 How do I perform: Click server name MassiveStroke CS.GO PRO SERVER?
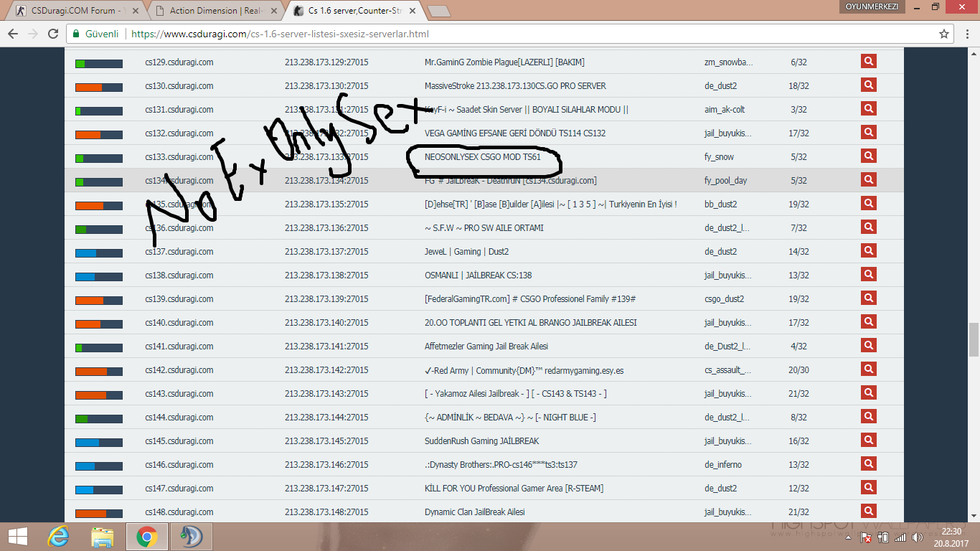click(x=515, y=86)
